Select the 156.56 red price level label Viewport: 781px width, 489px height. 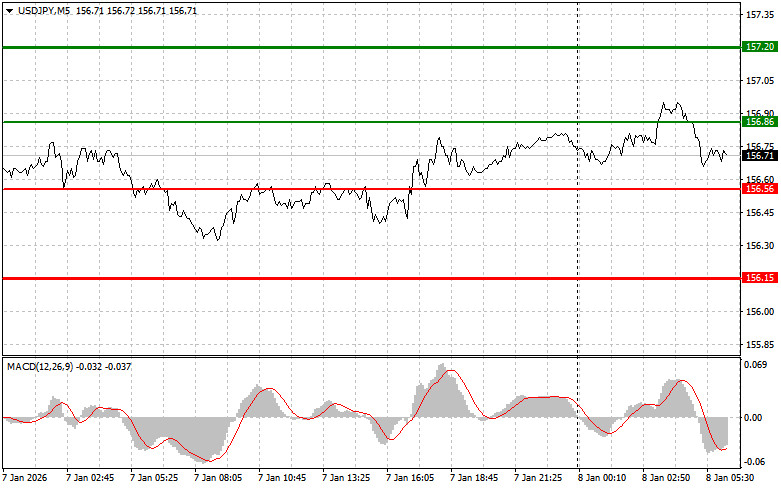point(760,189)
